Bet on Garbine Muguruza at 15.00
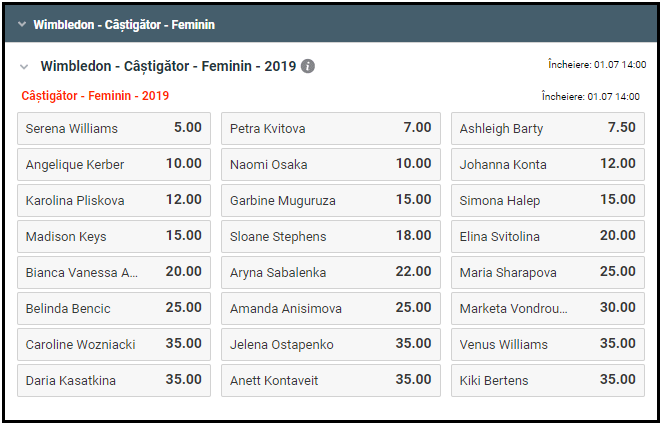 [331, 200]
